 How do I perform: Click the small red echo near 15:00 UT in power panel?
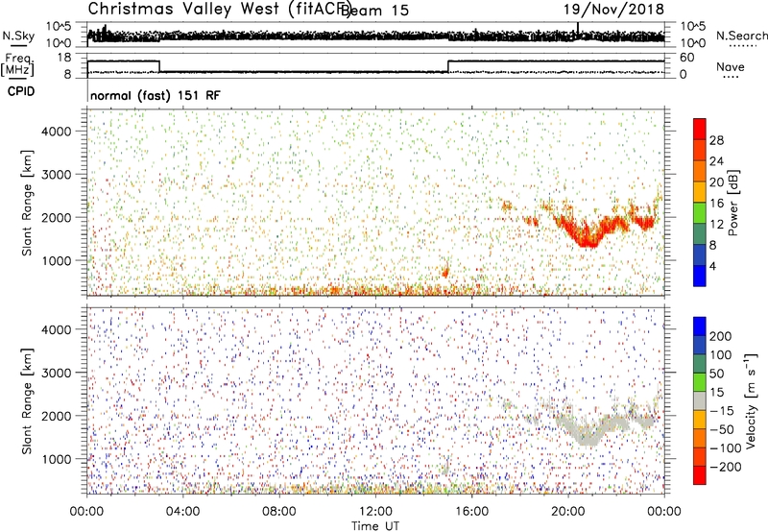click(x=445, y=271)
